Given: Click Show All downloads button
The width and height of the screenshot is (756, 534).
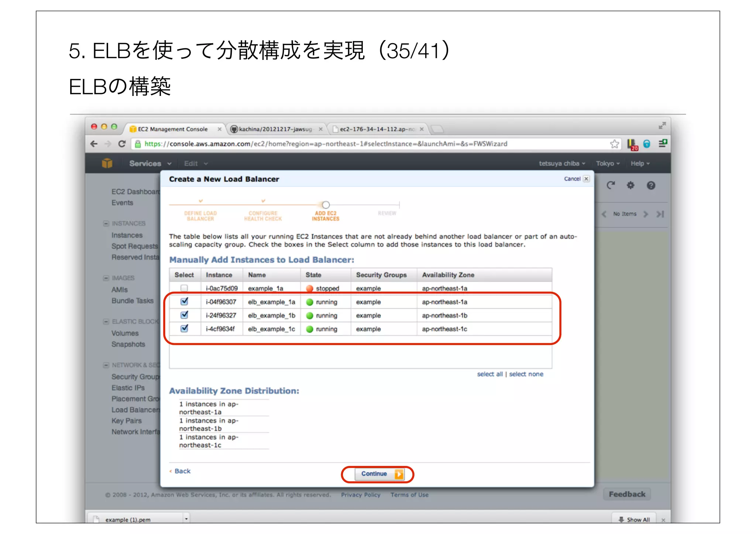Looking at the screenshot, I should click(634, 519).
